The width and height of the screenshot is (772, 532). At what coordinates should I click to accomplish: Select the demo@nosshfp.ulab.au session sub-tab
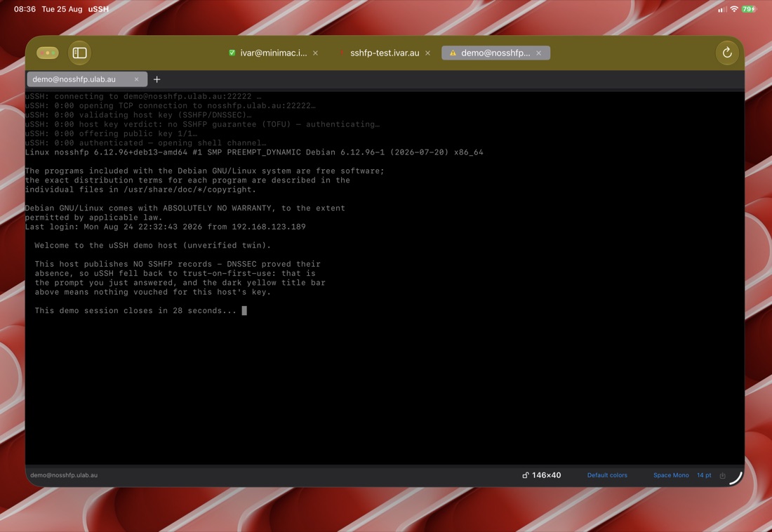(x=86, y=79)
